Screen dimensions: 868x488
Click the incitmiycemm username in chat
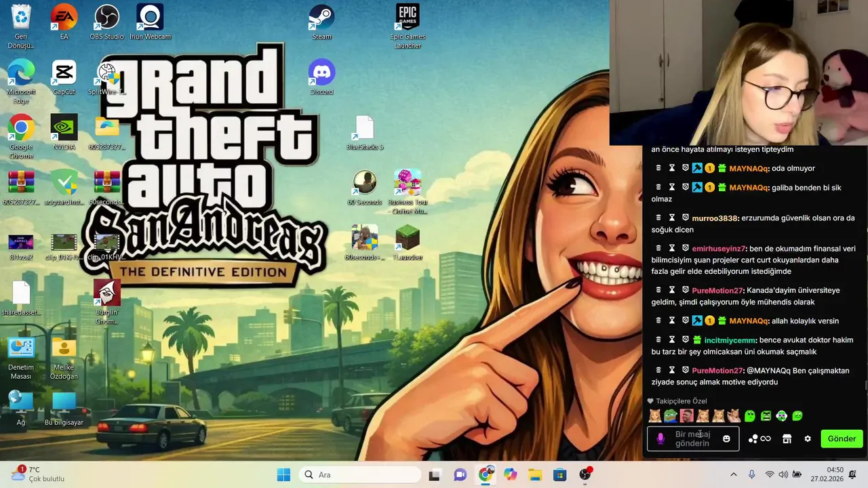point(730,340)
